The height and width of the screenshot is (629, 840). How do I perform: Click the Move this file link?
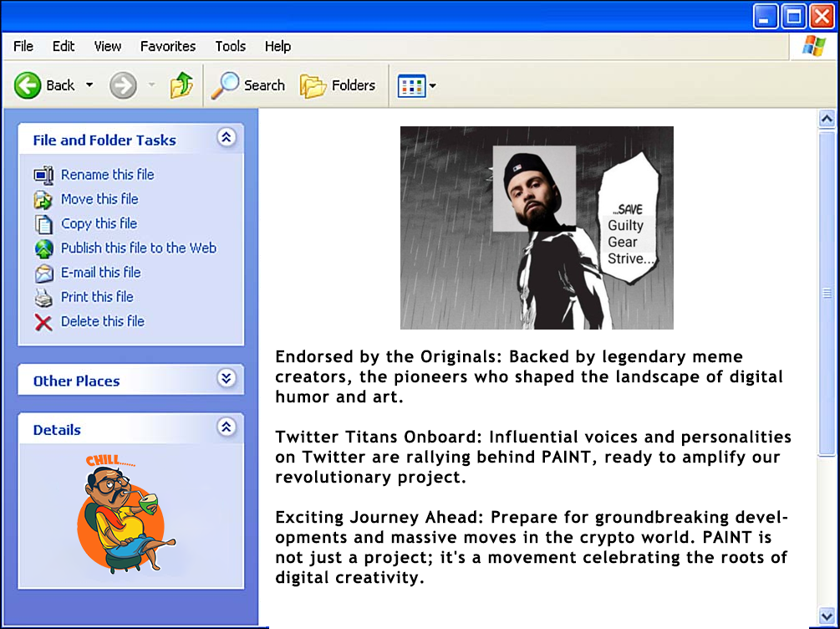click(99, 199)
